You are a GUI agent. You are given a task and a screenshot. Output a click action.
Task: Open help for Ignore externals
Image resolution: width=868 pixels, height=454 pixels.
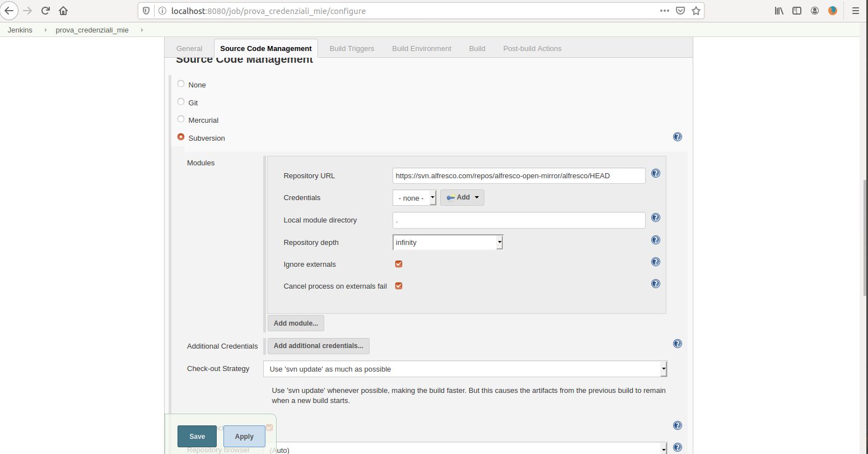click(656, 262)
